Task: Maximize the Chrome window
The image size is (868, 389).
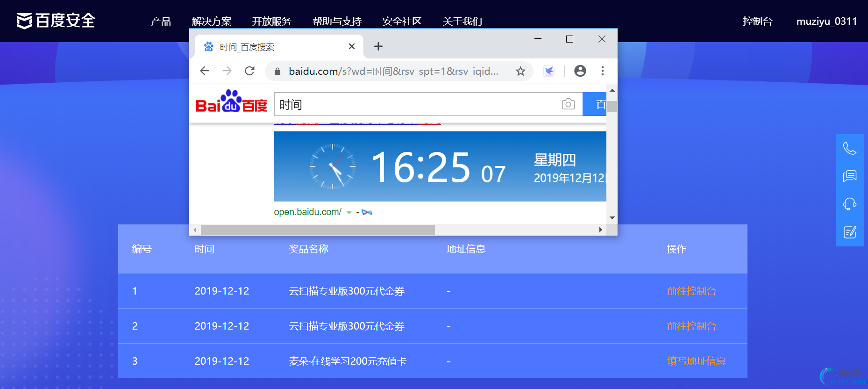Action: (569, 39)
